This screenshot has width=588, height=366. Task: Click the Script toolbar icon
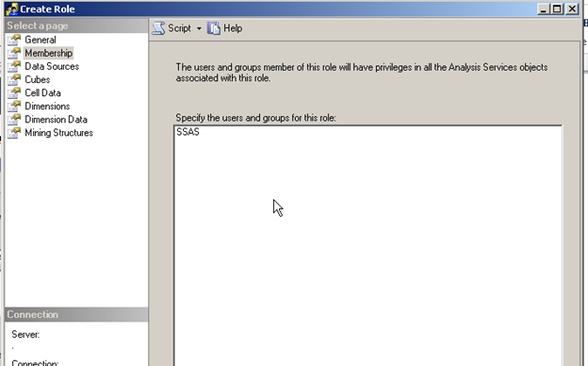point(158,28)
